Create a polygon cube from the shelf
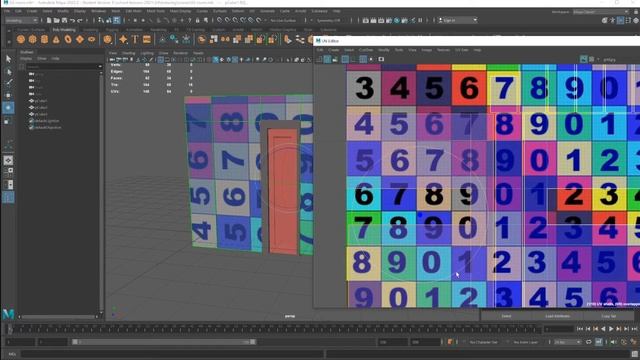The height and width of the screenshot is (360, 640). [33, 39]
